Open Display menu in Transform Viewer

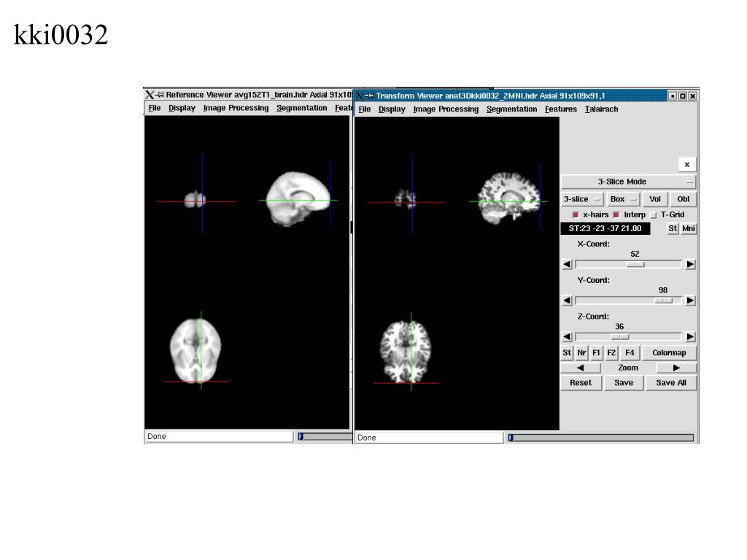[x=392, y=109]
